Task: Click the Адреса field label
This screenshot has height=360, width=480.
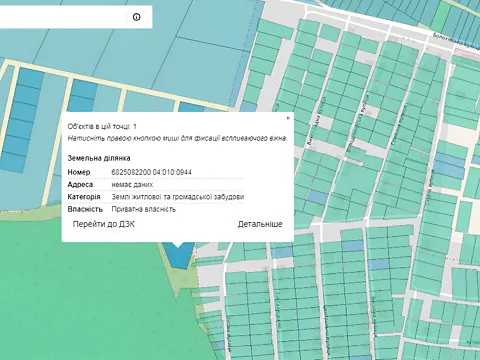Action: (x=80, y=185)
